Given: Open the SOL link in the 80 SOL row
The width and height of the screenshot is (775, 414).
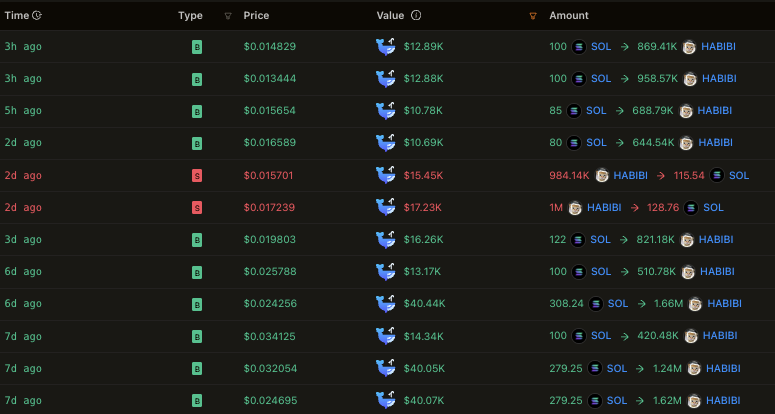Looking at the screenshot, I should [x=596, y=143].
